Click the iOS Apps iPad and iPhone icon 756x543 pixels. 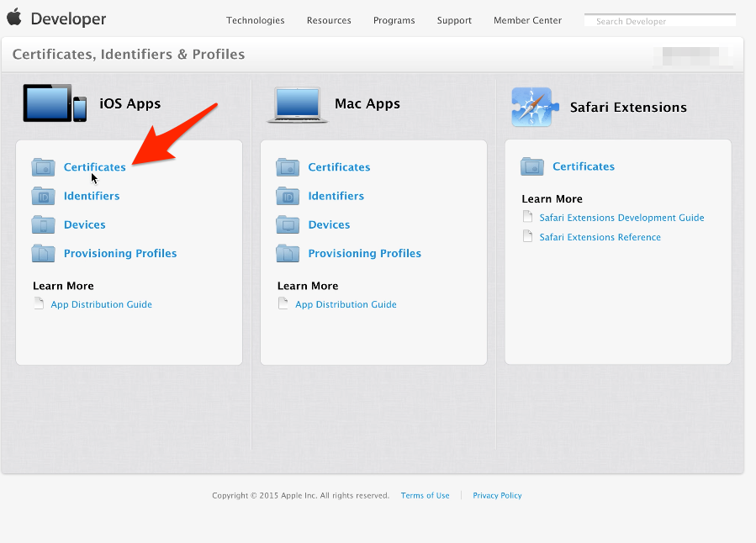point(55,103)
